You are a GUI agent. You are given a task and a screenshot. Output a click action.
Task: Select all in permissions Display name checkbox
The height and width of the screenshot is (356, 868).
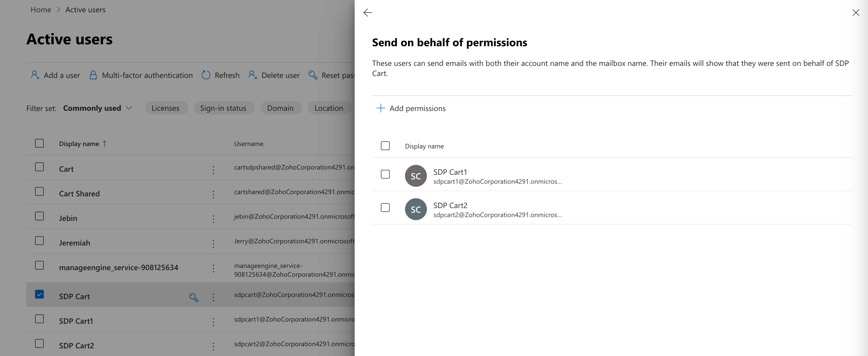pos(385,146)
